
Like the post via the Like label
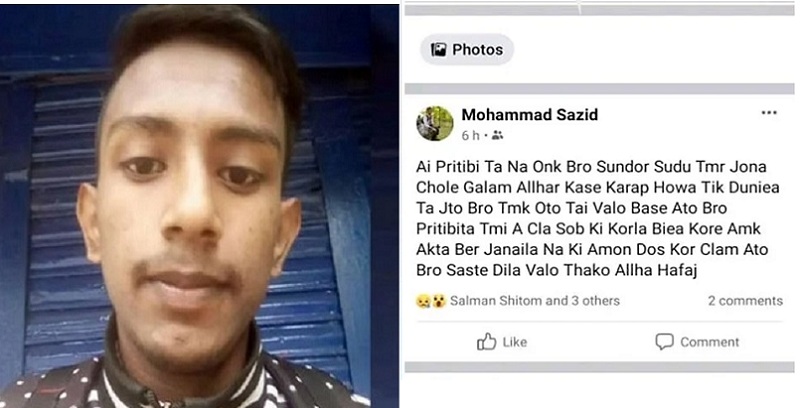tap(514, 342)
